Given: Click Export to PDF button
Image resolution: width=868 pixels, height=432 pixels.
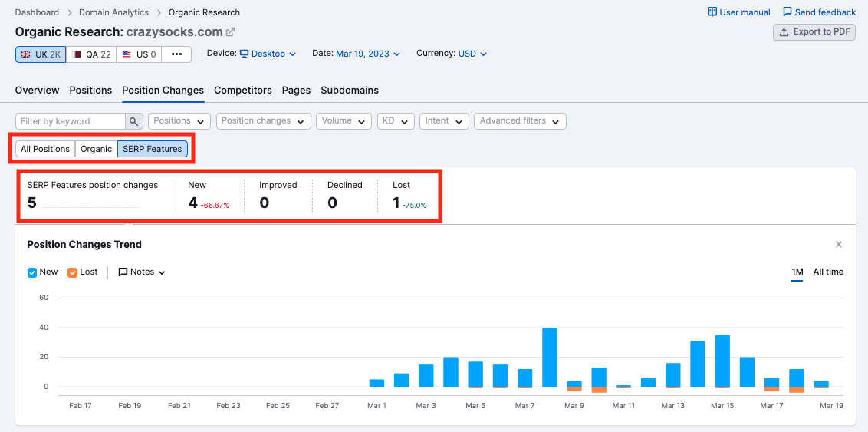Looking at the screenshot, I should tap(814, 32).
